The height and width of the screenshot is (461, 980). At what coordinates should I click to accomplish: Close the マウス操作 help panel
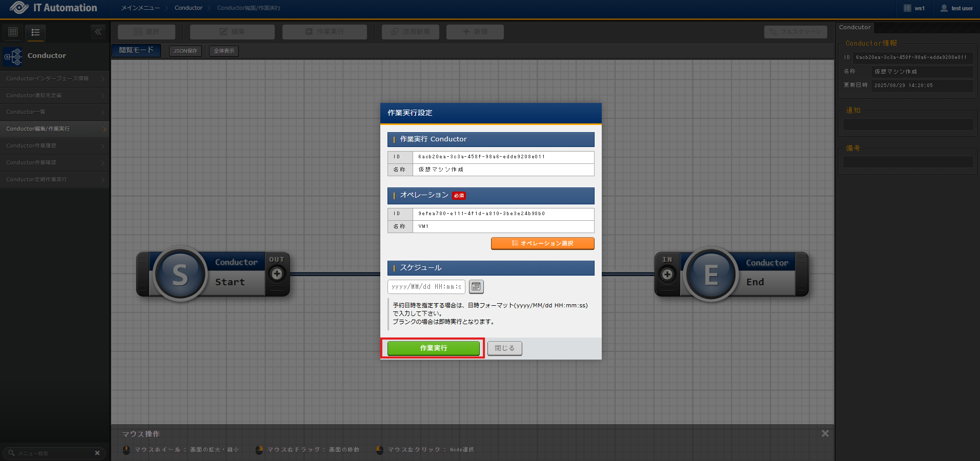[x=825, y=433]
